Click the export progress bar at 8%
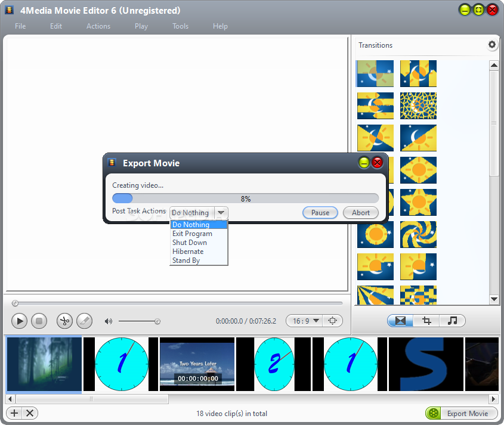 (246, 198)
